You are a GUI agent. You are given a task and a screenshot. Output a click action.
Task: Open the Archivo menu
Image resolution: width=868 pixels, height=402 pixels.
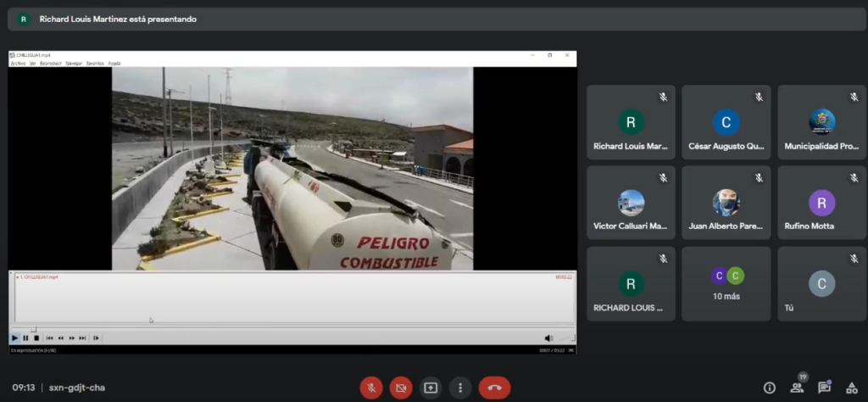[x=18, y=63]
